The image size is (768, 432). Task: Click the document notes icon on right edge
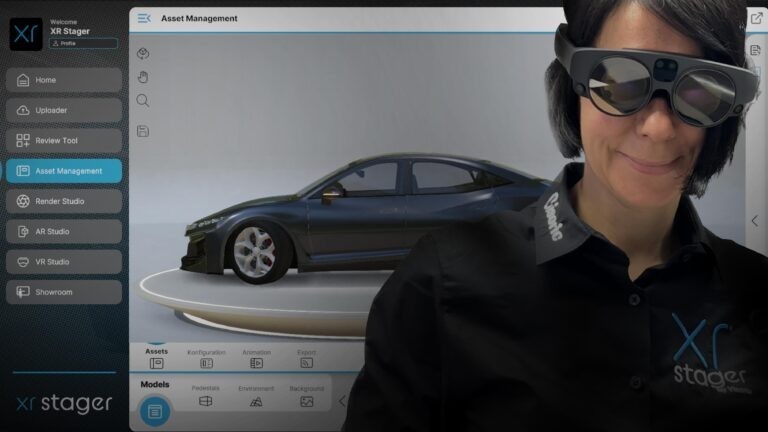click(x=755, y=50)
